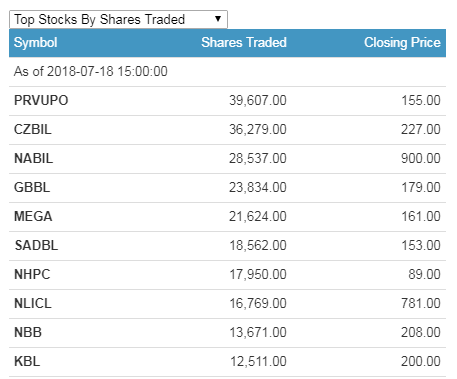Open the NLICL stock symbol
The height and width of the screenshot is (379, 457).
(33, 303)
